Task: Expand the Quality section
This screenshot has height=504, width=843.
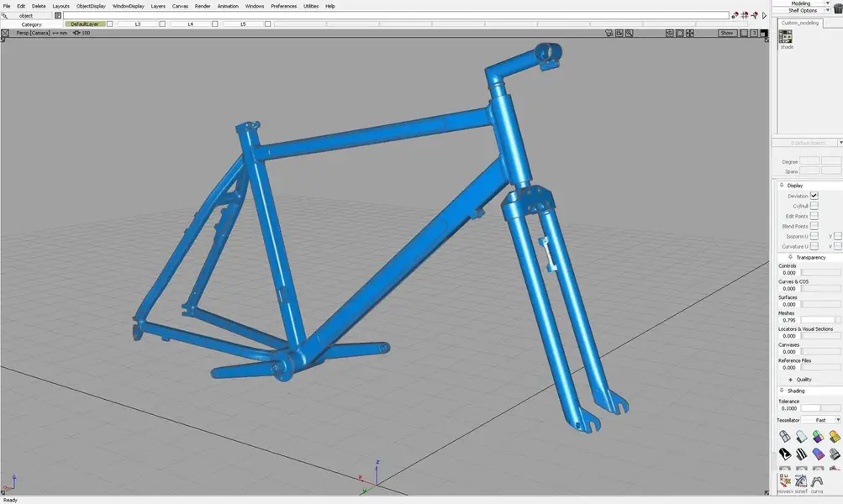Action: click(790, 380)
